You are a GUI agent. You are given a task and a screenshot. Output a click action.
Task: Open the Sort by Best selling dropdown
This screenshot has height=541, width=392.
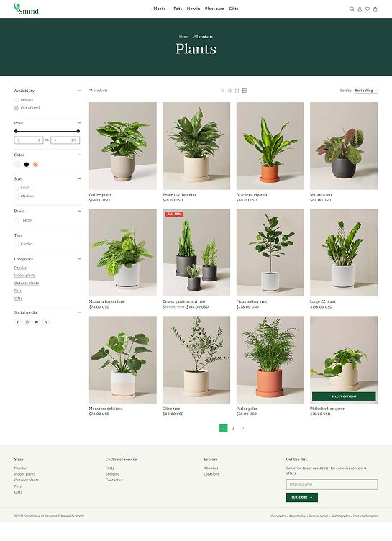(x=366, y=91)
